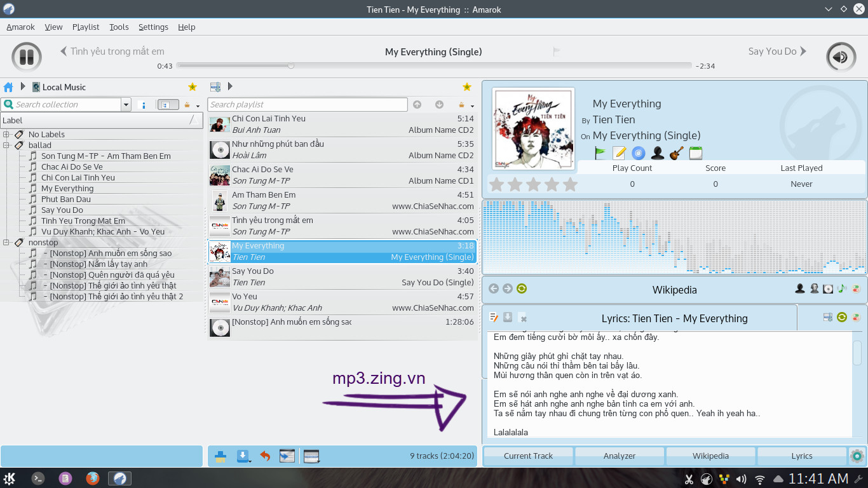
Task: Click the guitar icon under track info
Action: point(676,153)
